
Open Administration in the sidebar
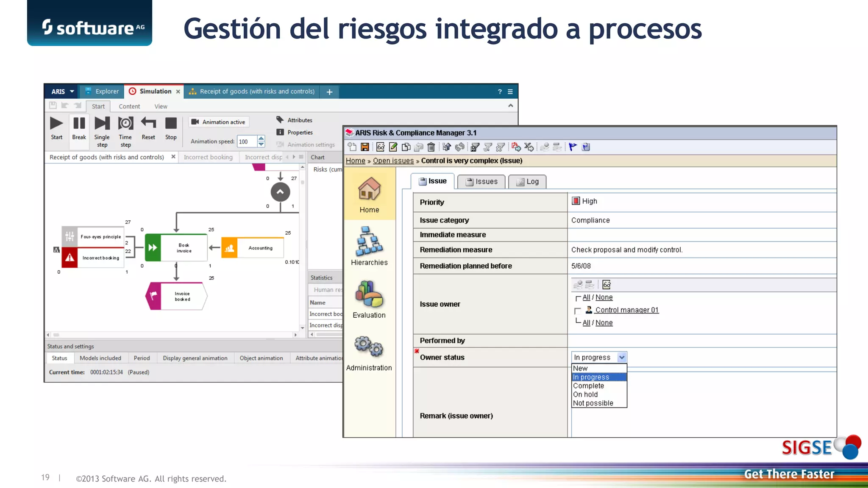coord(369,353)
